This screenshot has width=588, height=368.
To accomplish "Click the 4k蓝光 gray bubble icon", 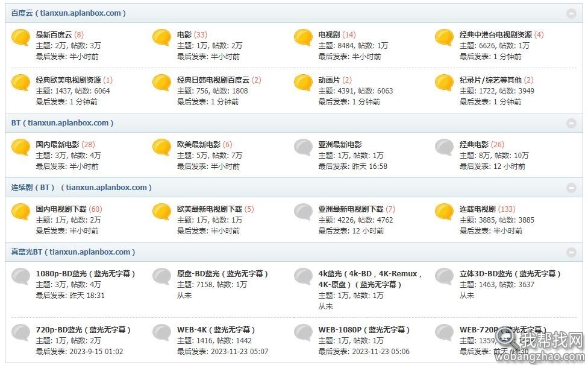I will pos(304,276).
